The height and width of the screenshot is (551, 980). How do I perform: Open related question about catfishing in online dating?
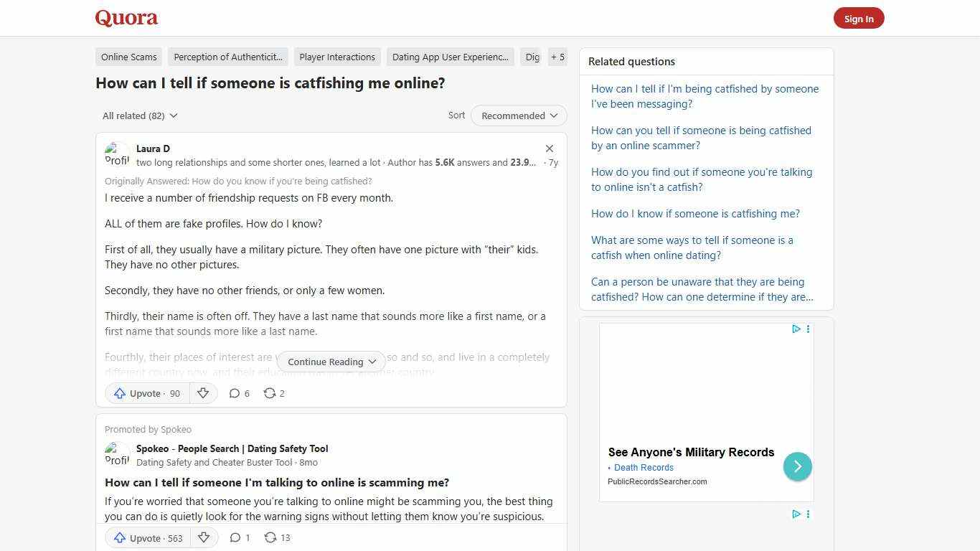tap(692, 248)
